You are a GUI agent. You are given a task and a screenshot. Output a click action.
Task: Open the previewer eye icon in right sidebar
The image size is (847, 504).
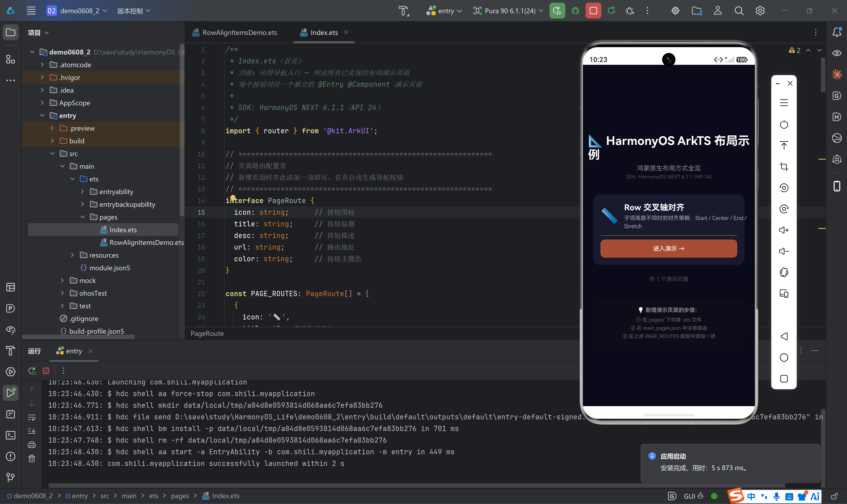[x=837, y=53]
